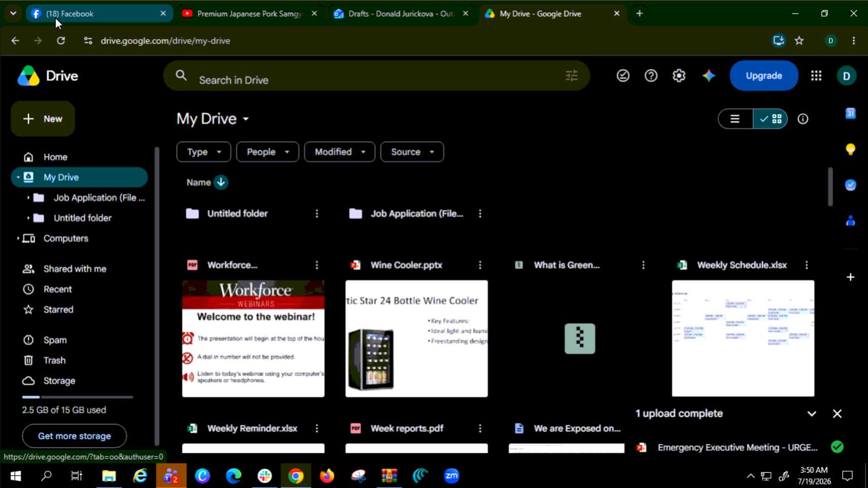This screenshot has width=868, height=488.
Task: Show details info icon
Action: (x=802, y=119)
